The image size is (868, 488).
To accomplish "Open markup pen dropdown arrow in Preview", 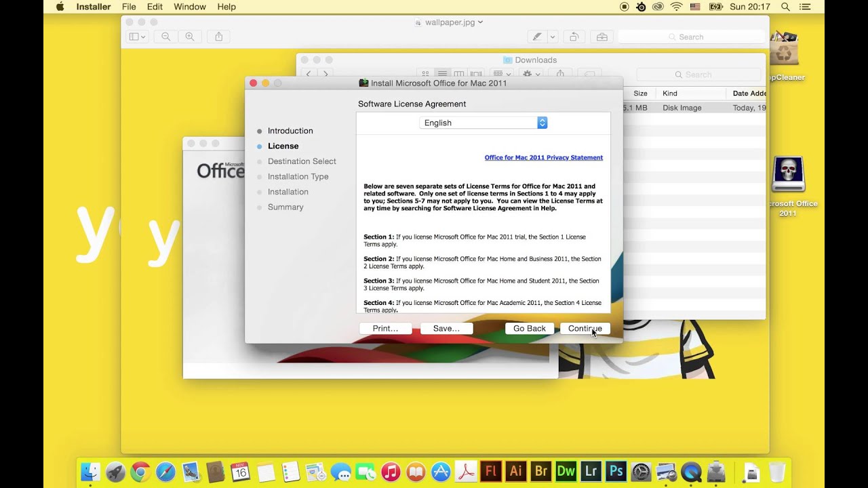I will coord(553,37).
